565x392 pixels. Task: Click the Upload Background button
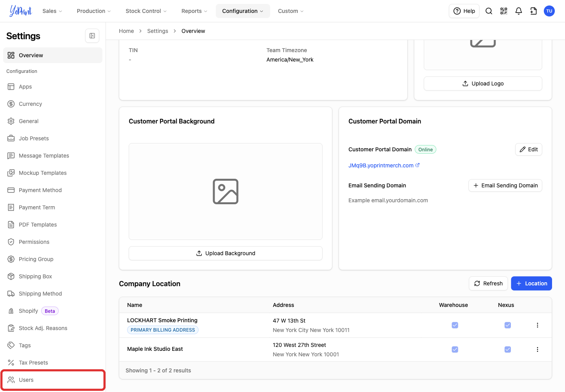(226, 253)
